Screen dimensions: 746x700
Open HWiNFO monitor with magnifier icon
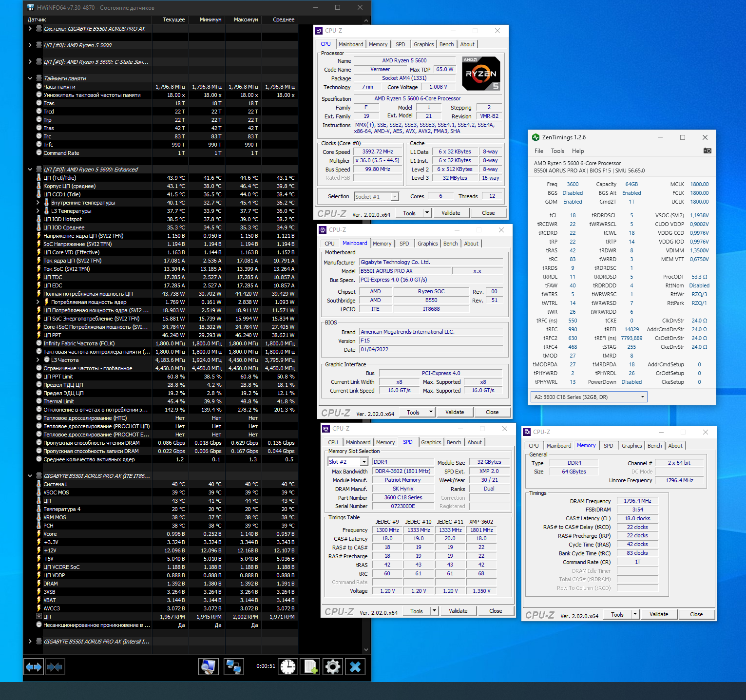(x=209, y=667)
